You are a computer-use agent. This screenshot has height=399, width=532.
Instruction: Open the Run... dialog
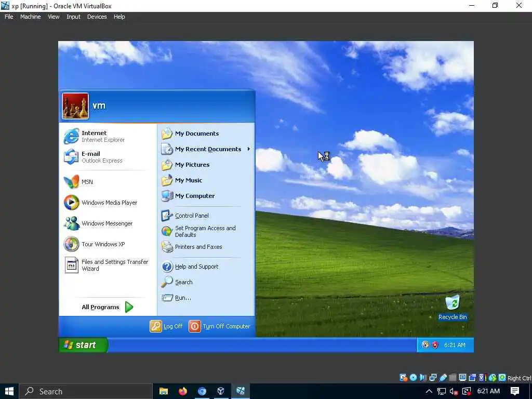[177, 298]
